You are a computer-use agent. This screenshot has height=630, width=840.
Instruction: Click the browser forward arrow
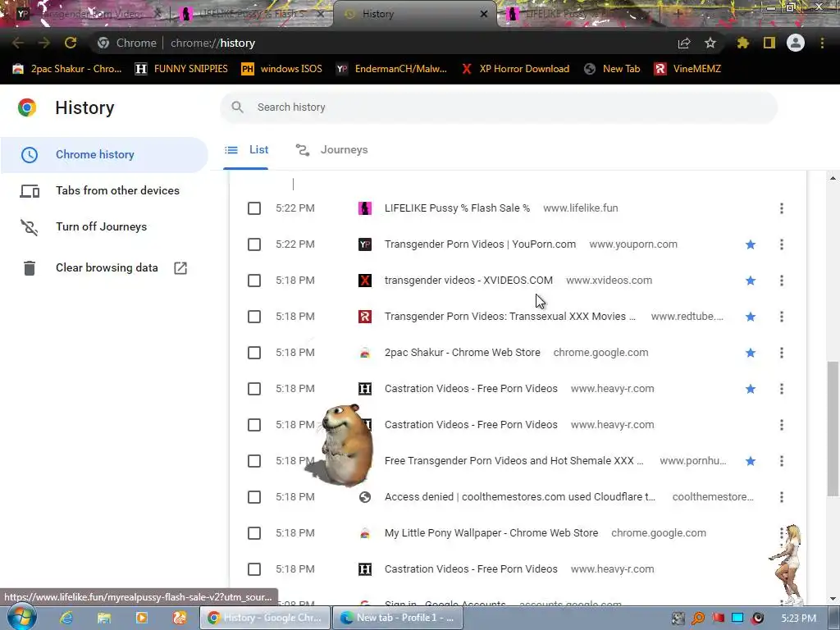pos(44,43)
